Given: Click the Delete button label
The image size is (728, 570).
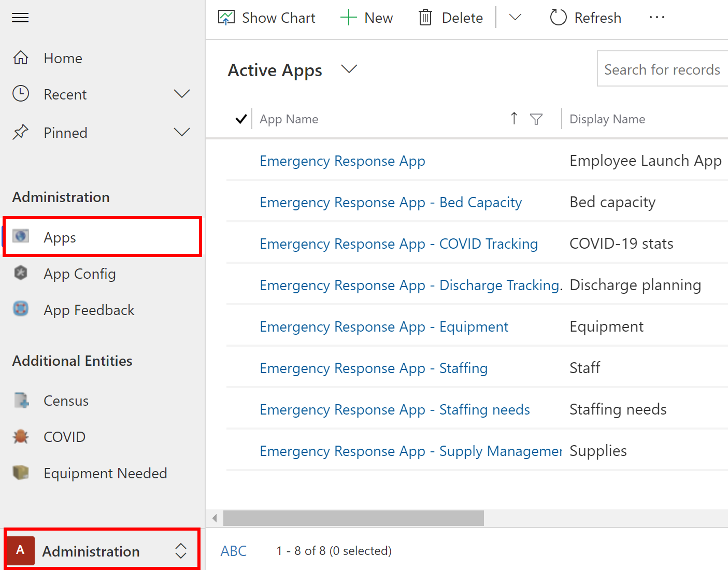Looking at the screenshot, I should coord(462,18).
